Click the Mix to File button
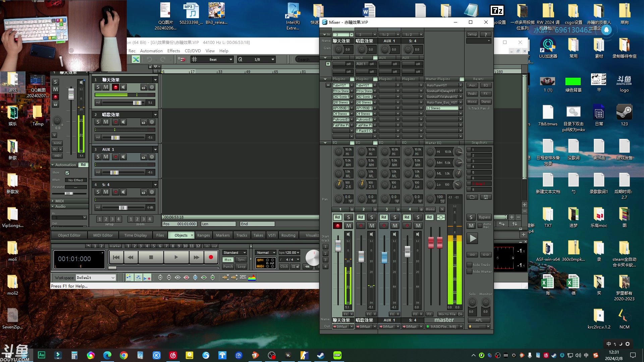The width and height of the screenshot is (644, 362). click(x=447, y=314)
